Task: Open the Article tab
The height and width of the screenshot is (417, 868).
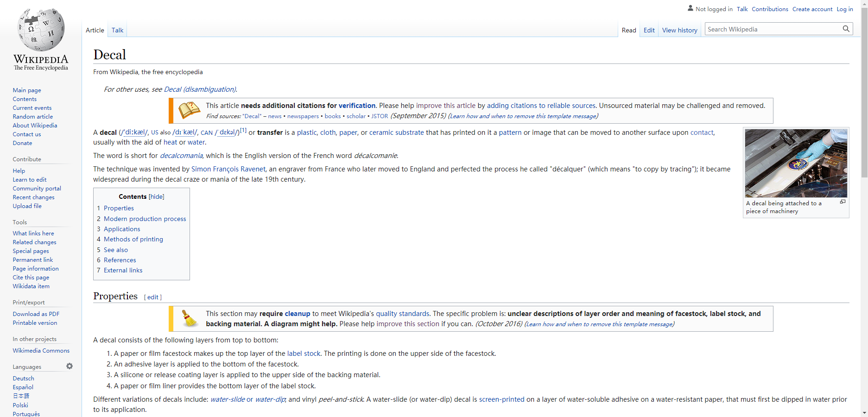Action: (x=95, y=30)
